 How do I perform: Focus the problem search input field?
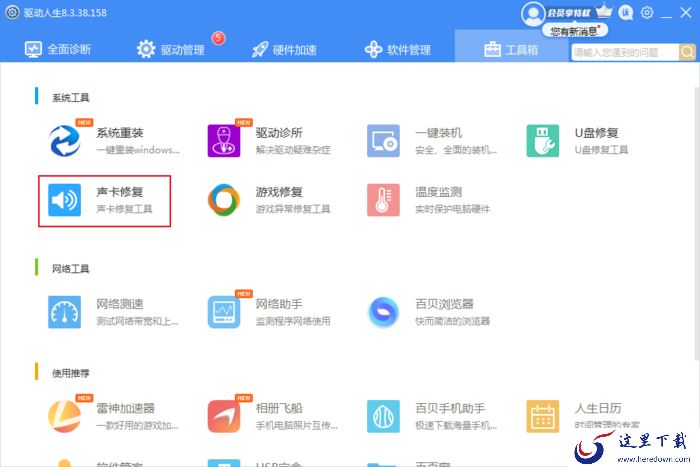[x=625, y=52]
